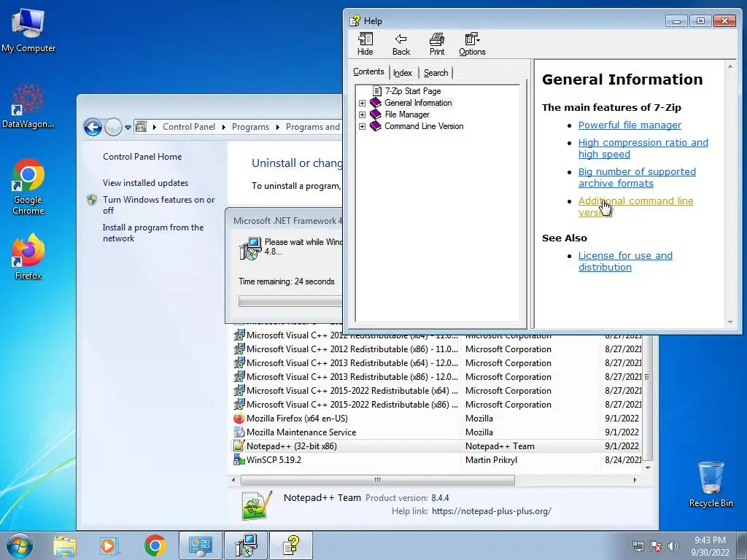747x560 pixels.
Task: Open the Powerful file manager link
Action: [630, 125]
